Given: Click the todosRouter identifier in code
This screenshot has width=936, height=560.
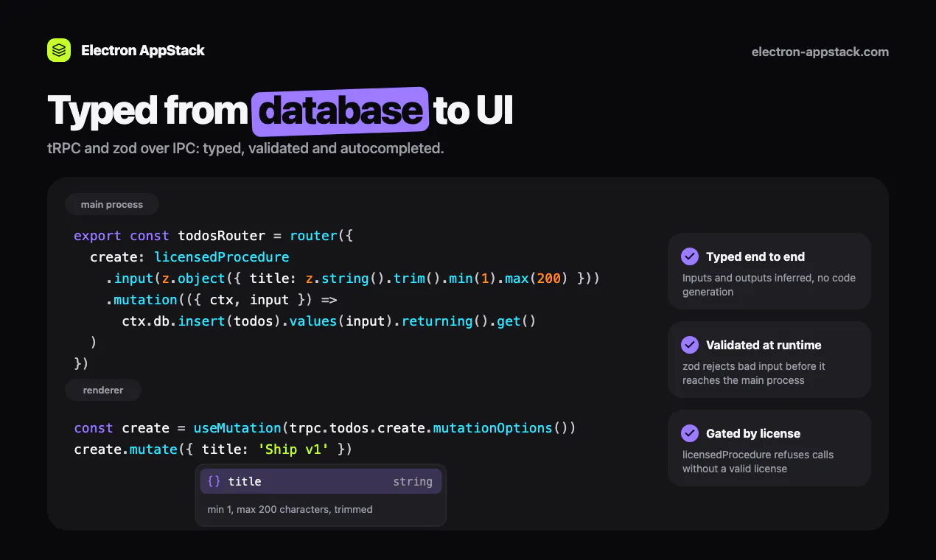Looking at the screenshot, I should 222,236.
